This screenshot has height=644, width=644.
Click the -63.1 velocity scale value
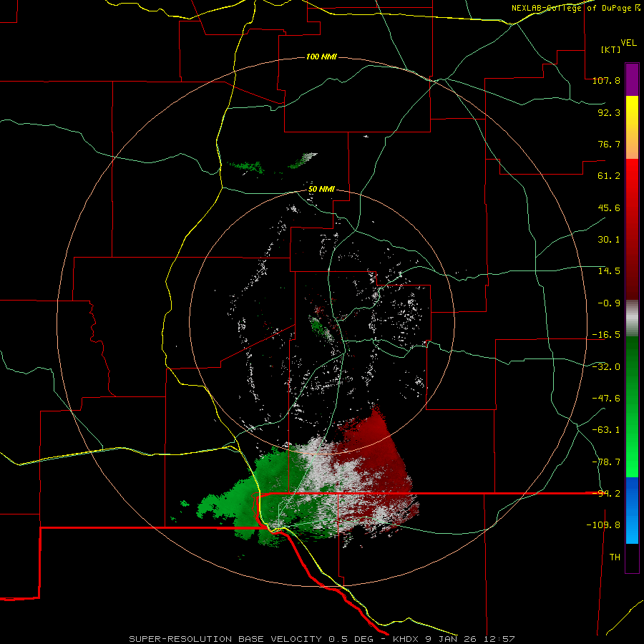click(x=606, y=430)
